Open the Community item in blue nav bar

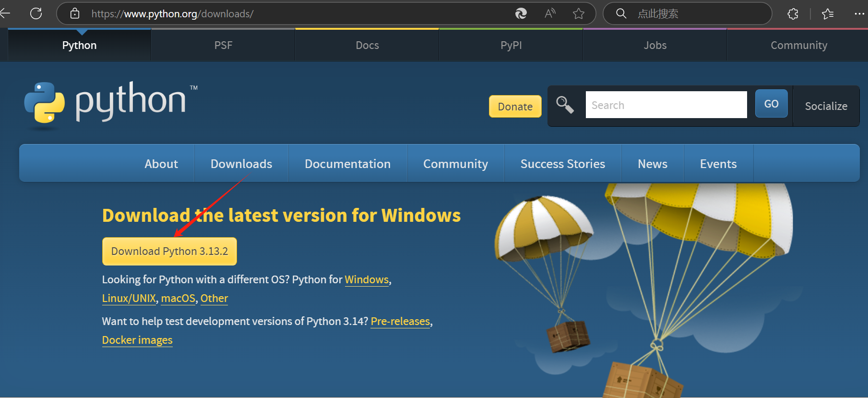pos(456,164)
